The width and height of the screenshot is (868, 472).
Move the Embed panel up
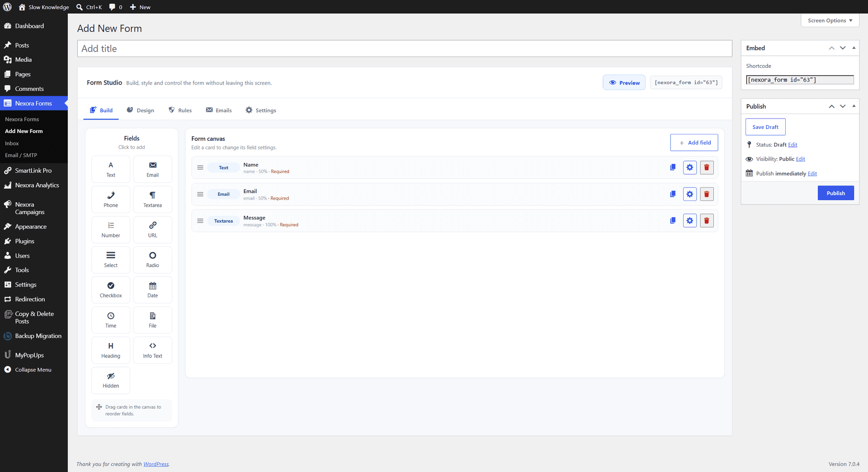click(x=831, y=48)
